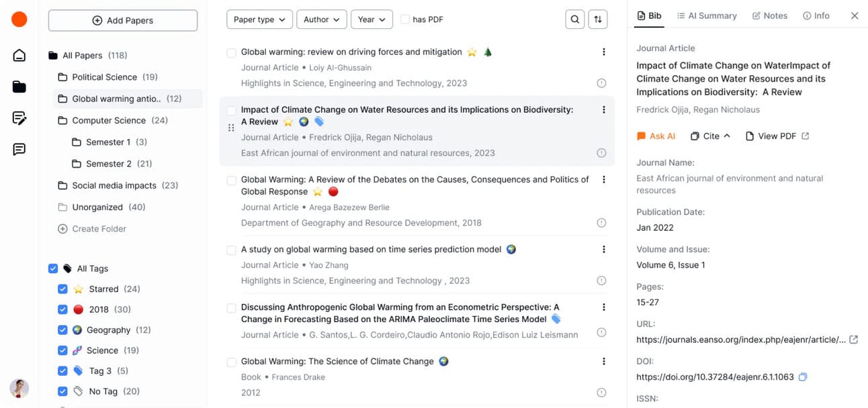This screenshot has width=868, height=408.
Task: Click the orange app logo
Action: 19,19
